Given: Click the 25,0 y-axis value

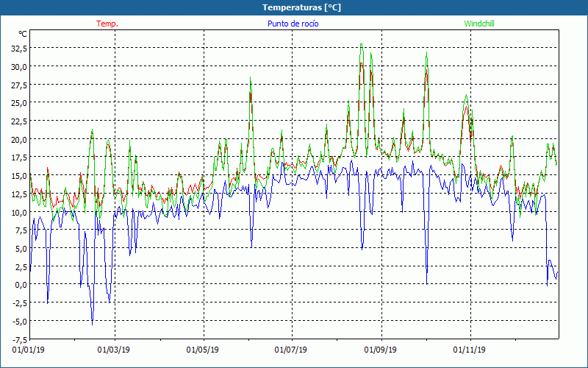Looking at the screenshot, I should pyautogui.click(x=19, y=103).
